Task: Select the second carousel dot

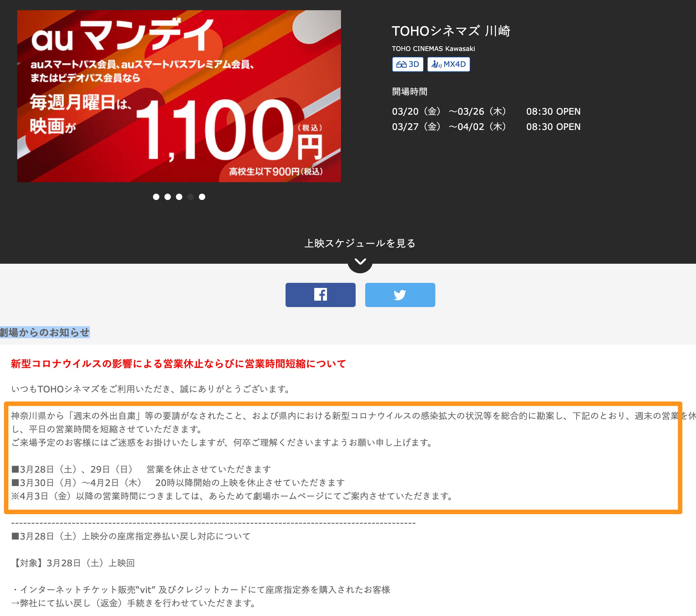Action: 168,197
